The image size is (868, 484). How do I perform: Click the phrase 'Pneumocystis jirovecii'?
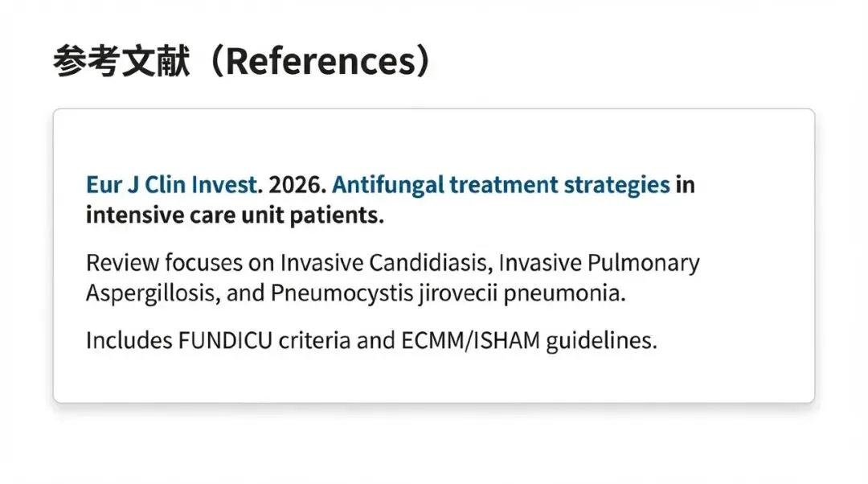384,293
